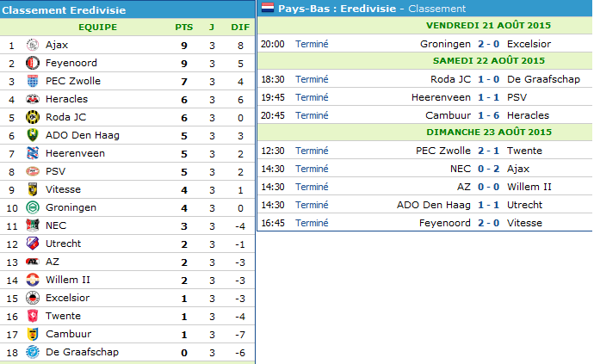This screenshot has width=594, height=364.
Task: Click the Netherlands flag icon
Action: click(268, 9)
